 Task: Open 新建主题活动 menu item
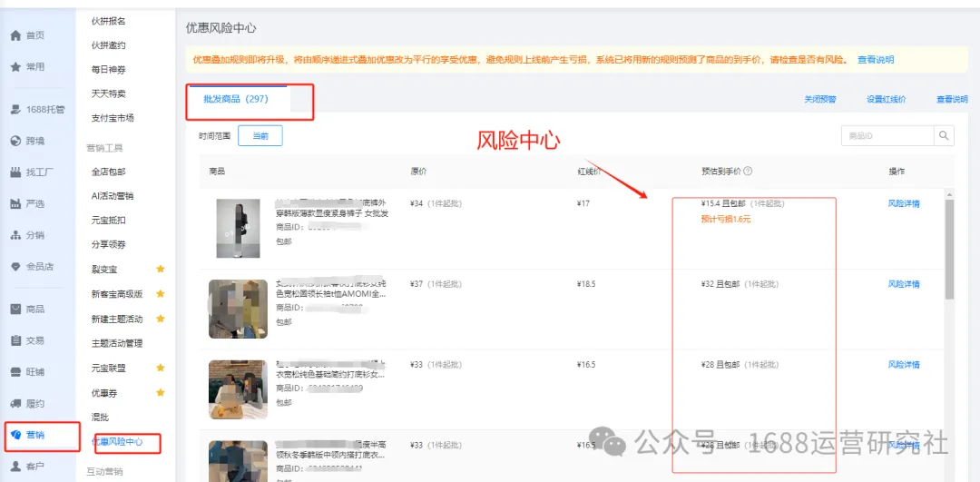click(117, 319)
